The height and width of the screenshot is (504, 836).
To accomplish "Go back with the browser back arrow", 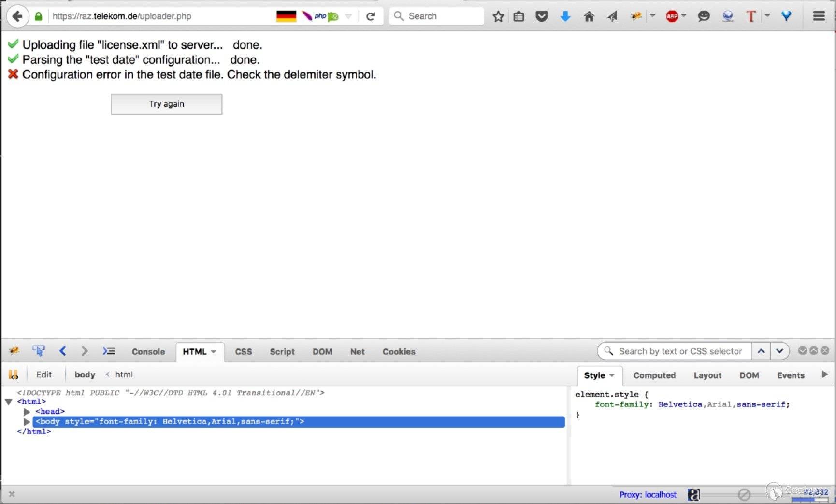I will (x=17, y=16).
